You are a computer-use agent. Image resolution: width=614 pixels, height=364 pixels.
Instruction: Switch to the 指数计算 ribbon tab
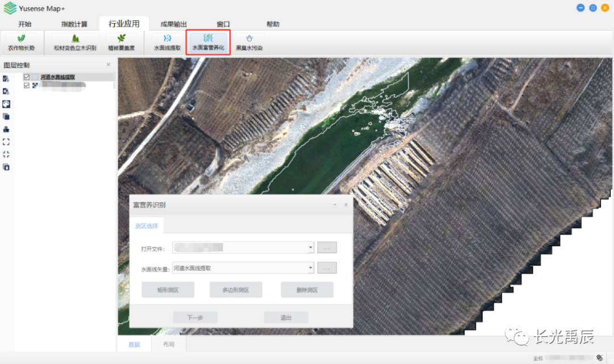[x=74, y=24]
